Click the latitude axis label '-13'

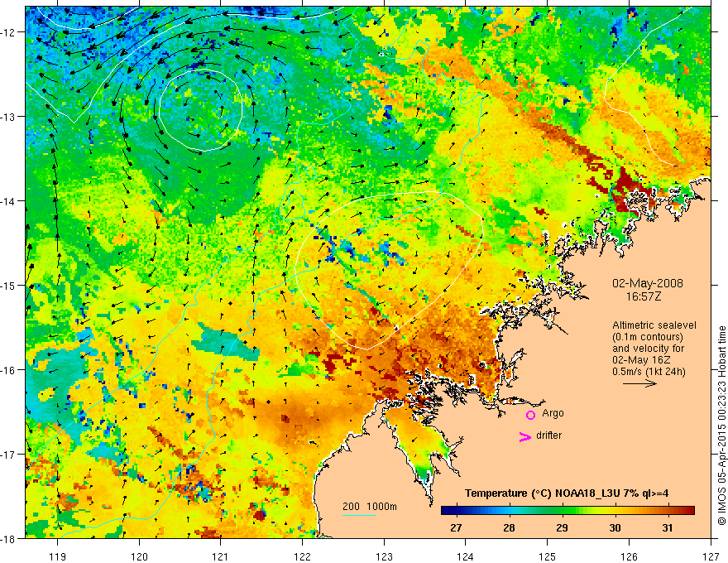pyautogui.click(x=8, y=117)
